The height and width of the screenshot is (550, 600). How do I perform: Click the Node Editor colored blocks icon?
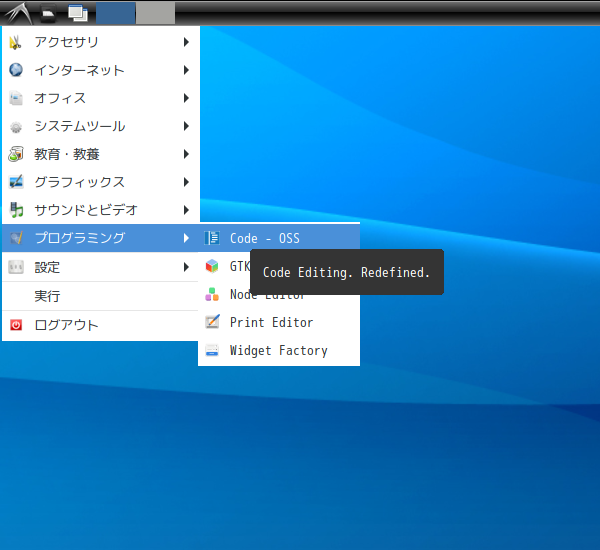pos(212,294)
